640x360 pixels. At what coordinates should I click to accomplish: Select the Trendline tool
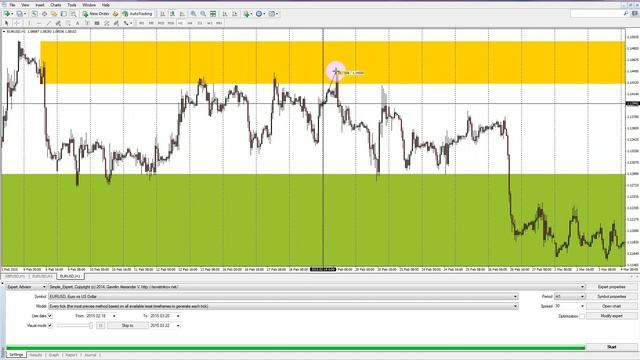(x=49, y=23)
